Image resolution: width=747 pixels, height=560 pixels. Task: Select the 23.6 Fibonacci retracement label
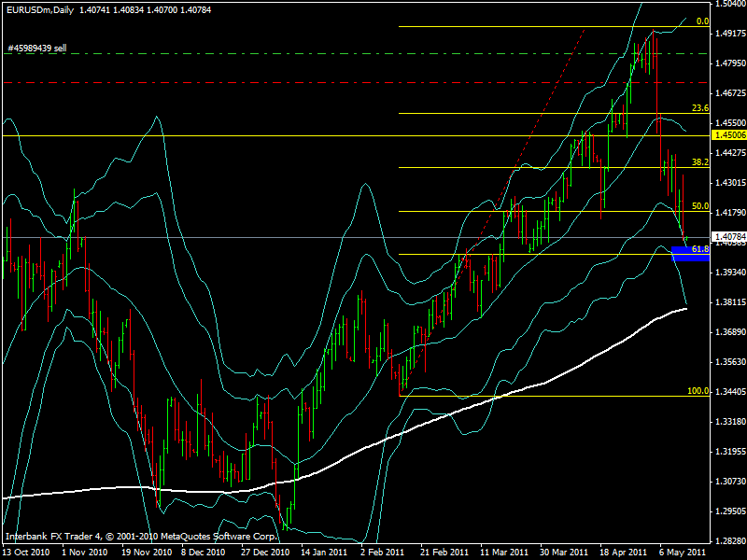[700, 108]
